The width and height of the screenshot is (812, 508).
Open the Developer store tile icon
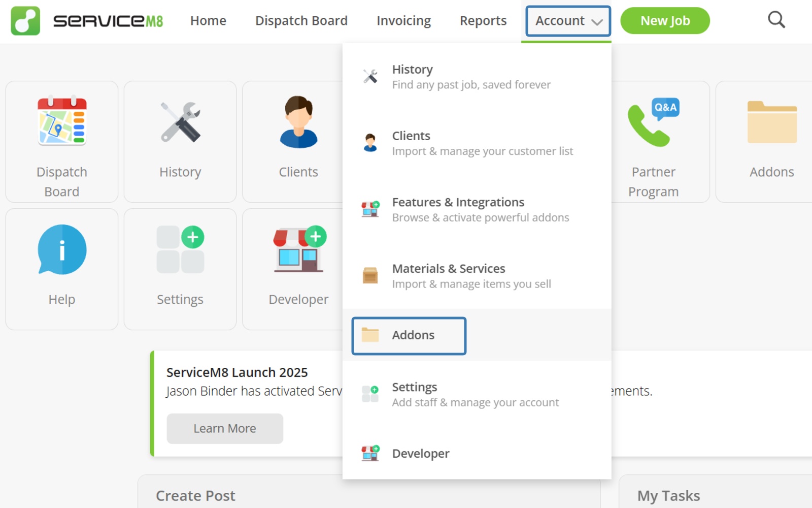[x=299, y=249]
